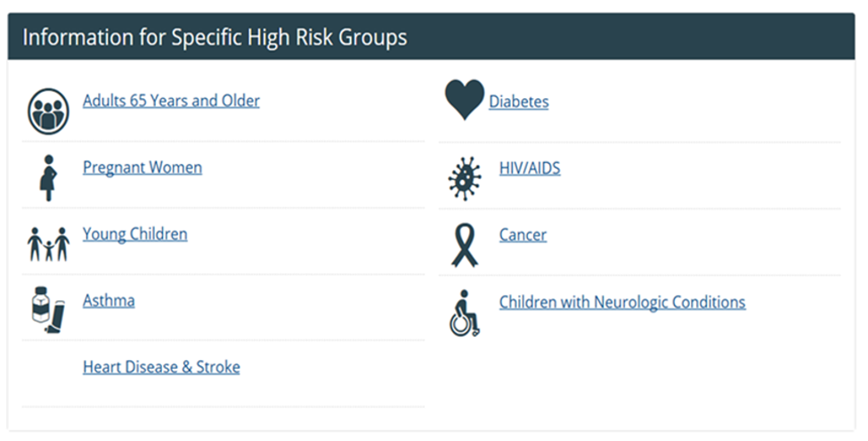Open the Diabetes link
Viewport: 868px width, 441px height.
pyautogui.click(x=519, y=102)
